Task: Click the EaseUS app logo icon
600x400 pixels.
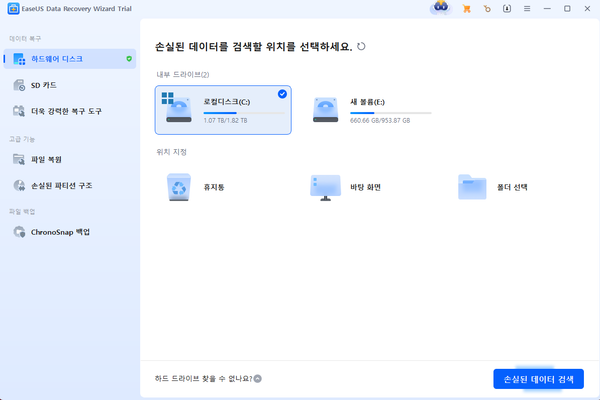Action: coord(13,9)
